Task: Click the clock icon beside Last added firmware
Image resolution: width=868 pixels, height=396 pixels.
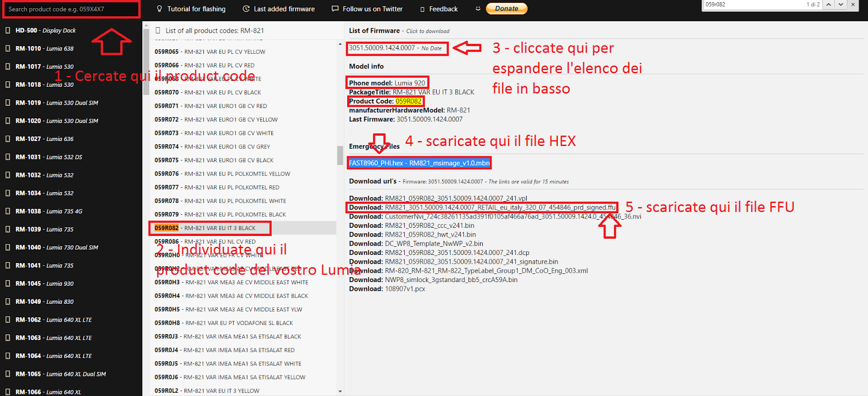Action: tap(246, 9)
